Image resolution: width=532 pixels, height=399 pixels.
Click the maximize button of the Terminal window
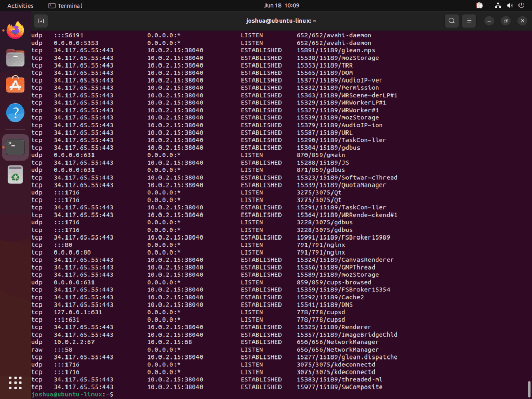tap(504, 21)
